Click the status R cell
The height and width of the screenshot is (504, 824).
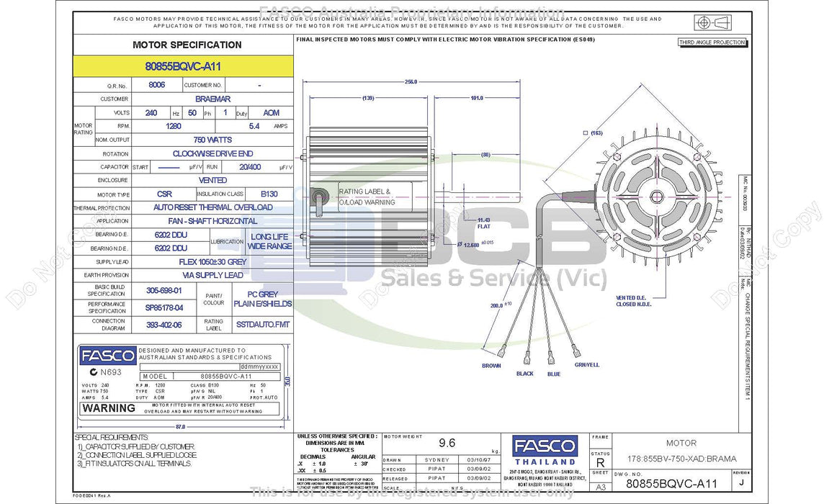[599, 462]
